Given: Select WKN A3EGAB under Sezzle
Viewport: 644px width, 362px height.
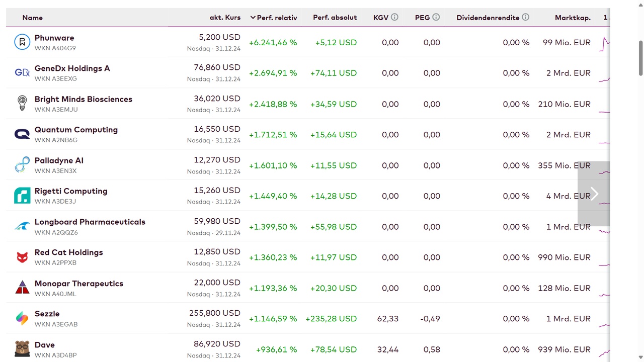Looking at the screenshot, I should (x=56, y=324).
